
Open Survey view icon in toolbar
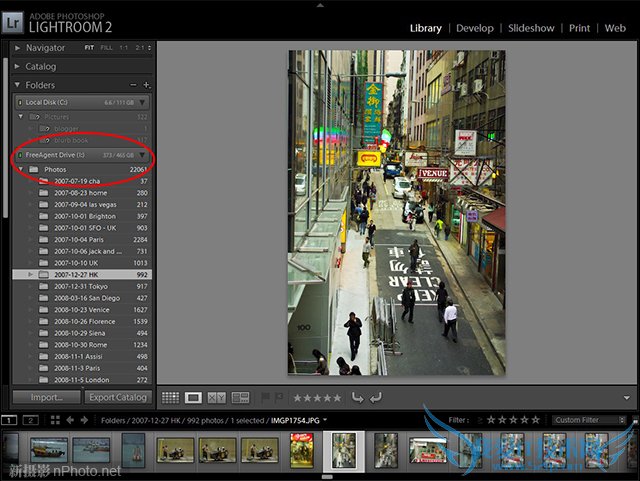click(240, 398)
